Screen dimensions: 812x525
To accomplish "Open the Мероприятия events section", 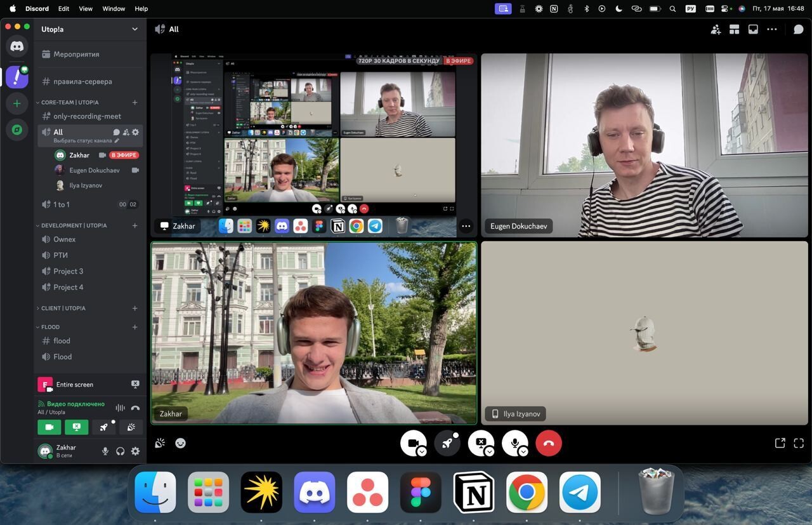I will [x=89, y=55].
